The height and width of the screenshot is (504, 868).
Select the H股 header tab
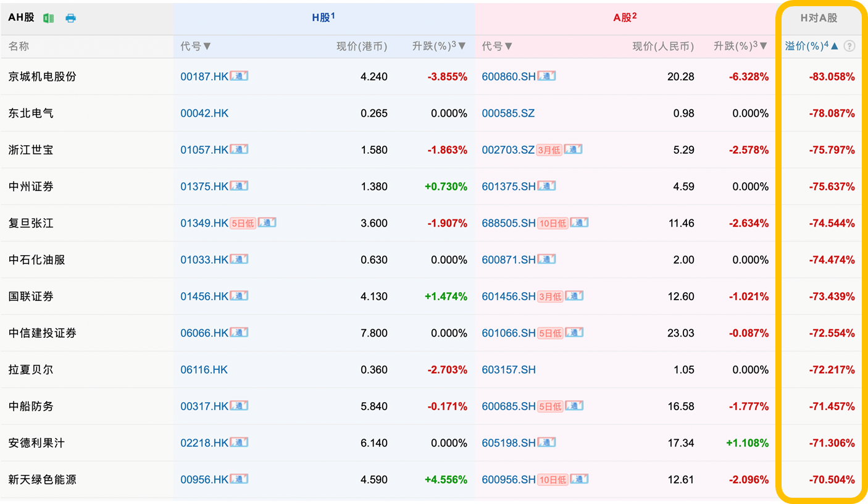point(323,18)
